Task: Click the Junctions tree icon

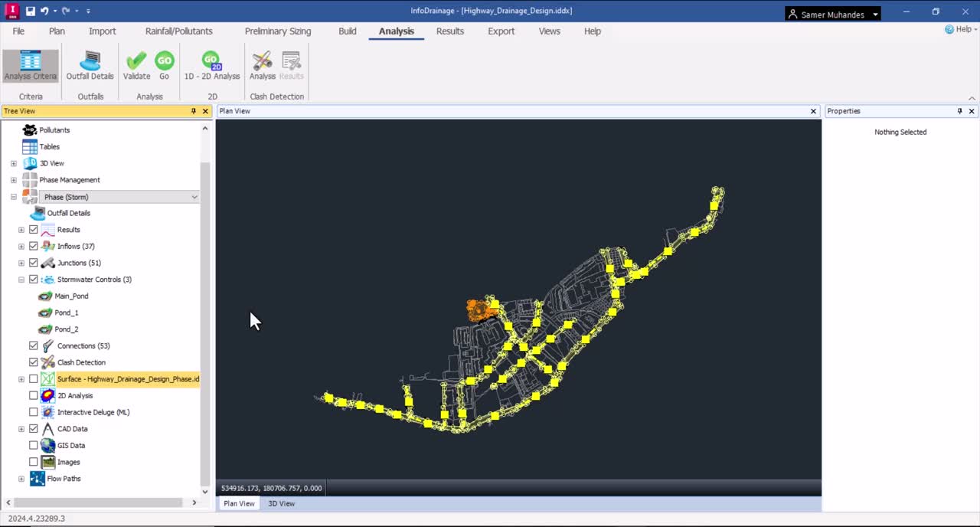Action: pos(47,263)
